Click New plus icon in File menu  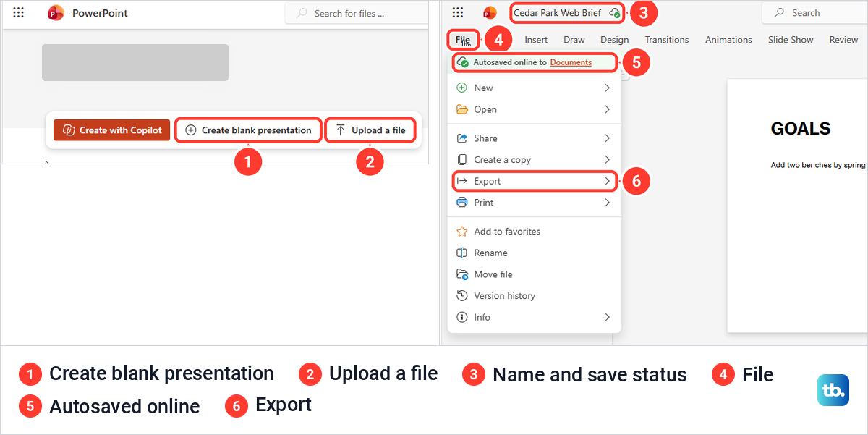(462, 88)
